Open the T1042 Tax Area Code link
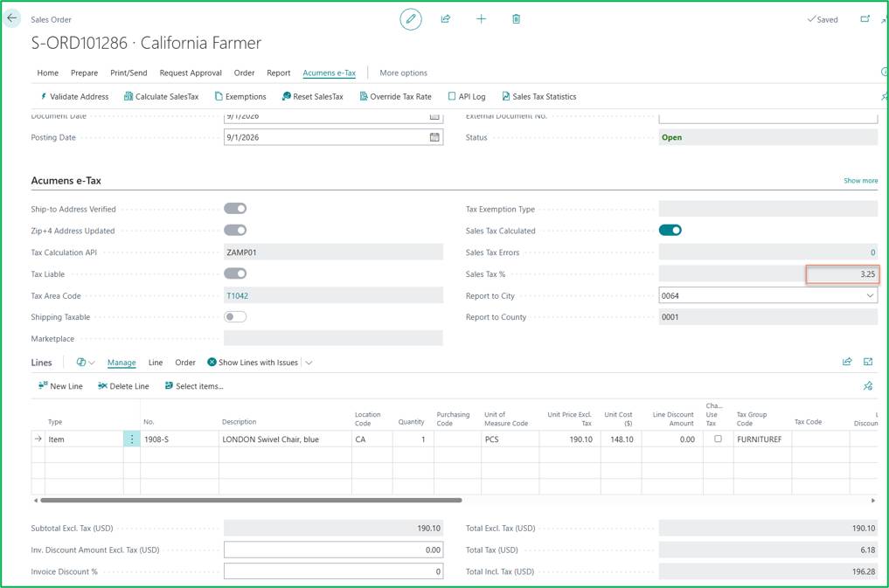Image resolution: width=889 pixels, height=588 pixels. 238,295
